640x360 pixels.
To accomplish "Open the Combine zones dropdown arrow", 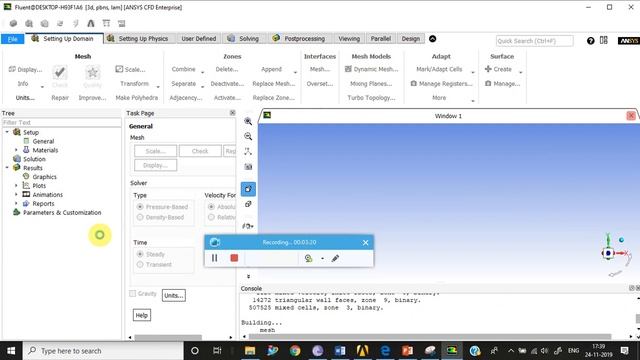I will click(202, 73).
